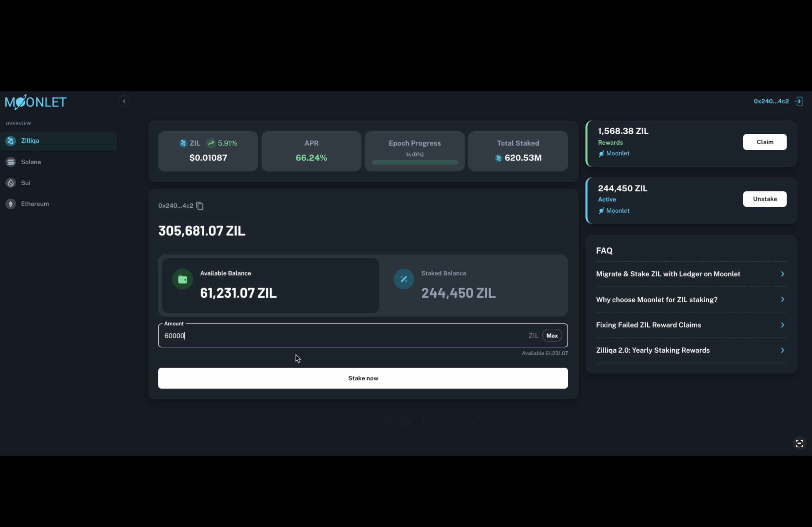
Task: Claim the 1,568.38 ZIL rewards
Action: pos(764,142)
